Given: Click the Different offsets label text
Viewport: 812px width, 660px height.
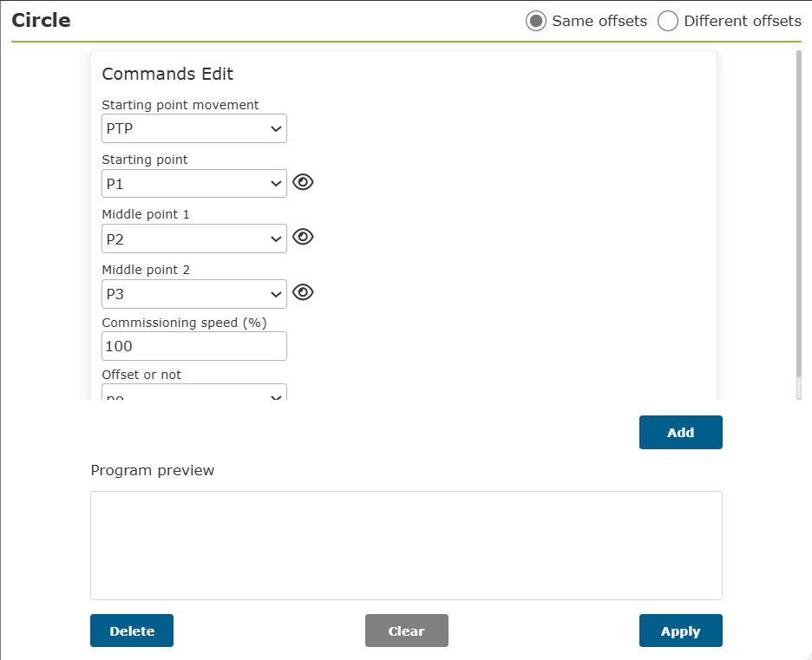Looking at the screenshot, I should point(743,21).
